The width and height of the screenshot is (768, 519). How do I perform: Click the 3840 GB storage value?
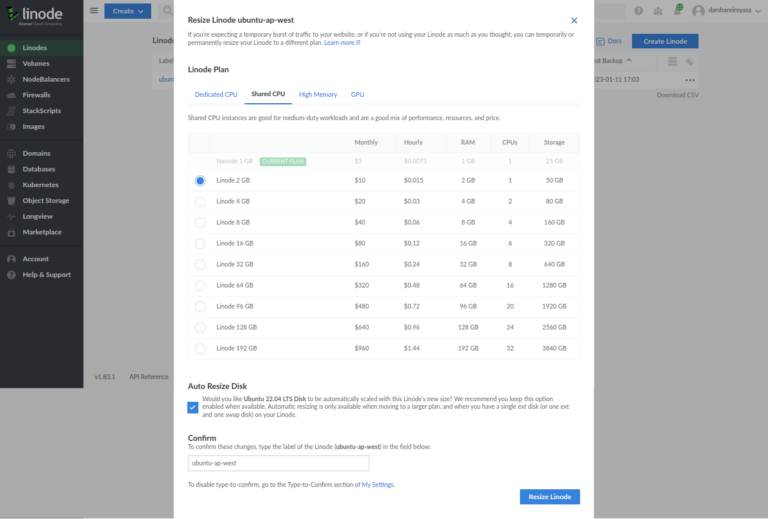[x=554, y=348]
